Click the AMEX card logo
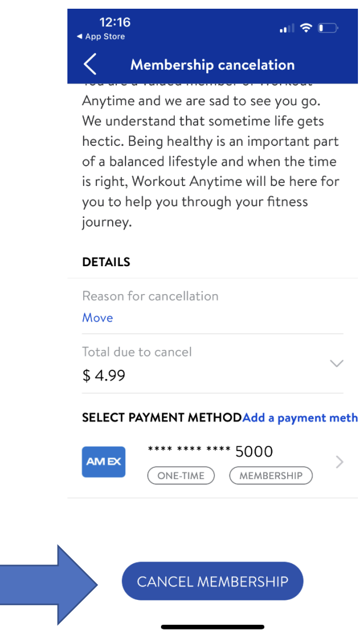 (103, 461)
